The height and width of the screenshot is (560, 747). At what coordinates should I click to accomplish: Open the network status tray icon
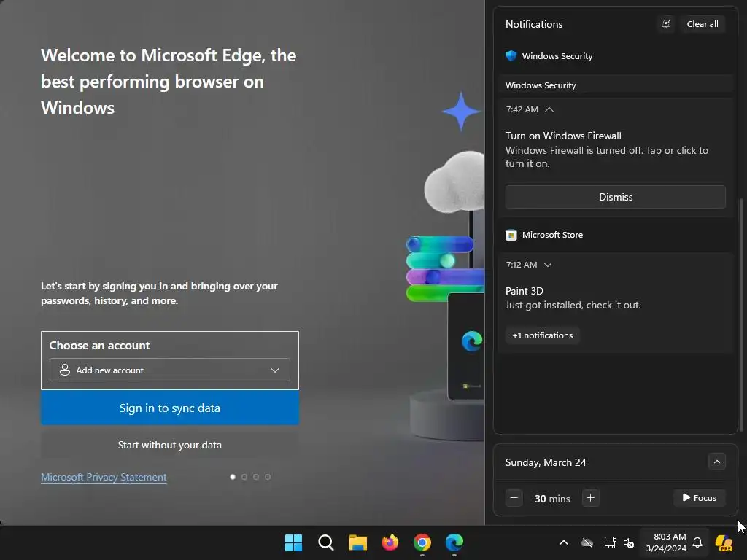click(610, 542)
